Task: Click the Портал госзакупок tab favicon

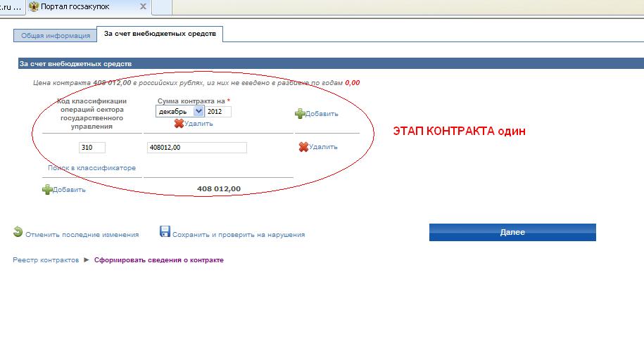Action: tap(33, 6)
